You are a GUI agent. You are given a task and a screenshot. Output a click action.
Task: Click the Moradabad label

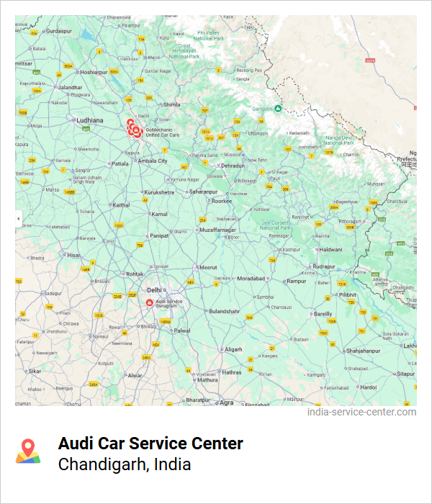(251, 279)
